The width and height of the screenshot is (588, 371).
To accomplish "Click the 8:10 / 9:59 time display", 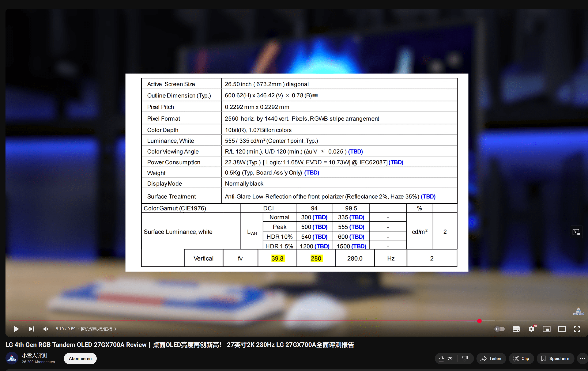I will click(65, 329).
